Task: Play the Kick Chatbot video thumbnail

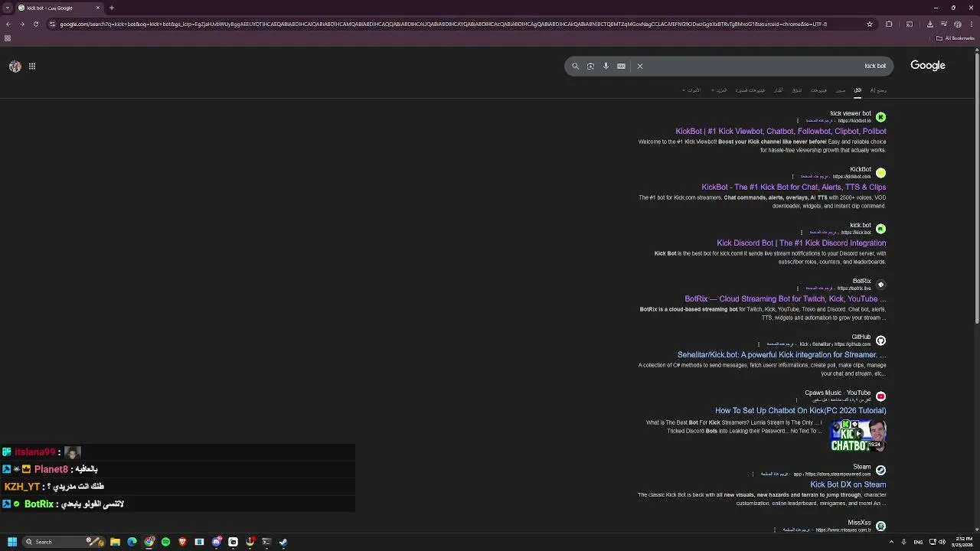Action: pyautogui.click(x=858, y=436)
